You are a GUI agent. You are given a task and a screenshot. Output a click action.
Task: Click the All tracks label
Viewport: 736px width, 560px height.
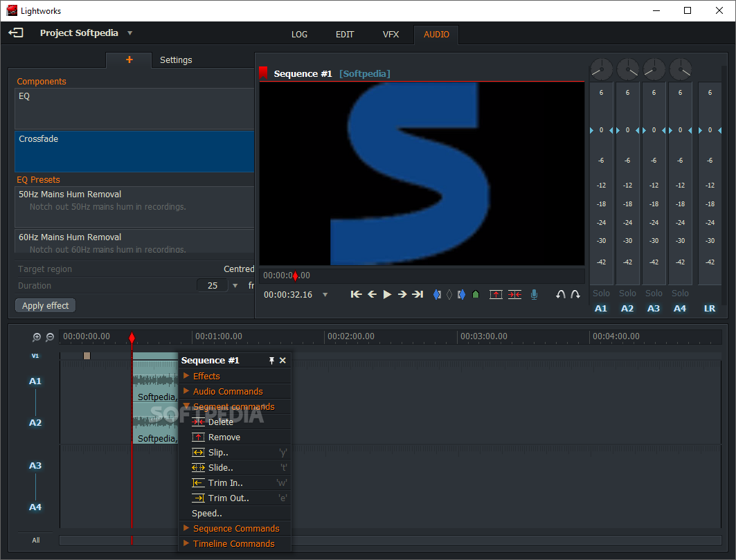(36, 541)
